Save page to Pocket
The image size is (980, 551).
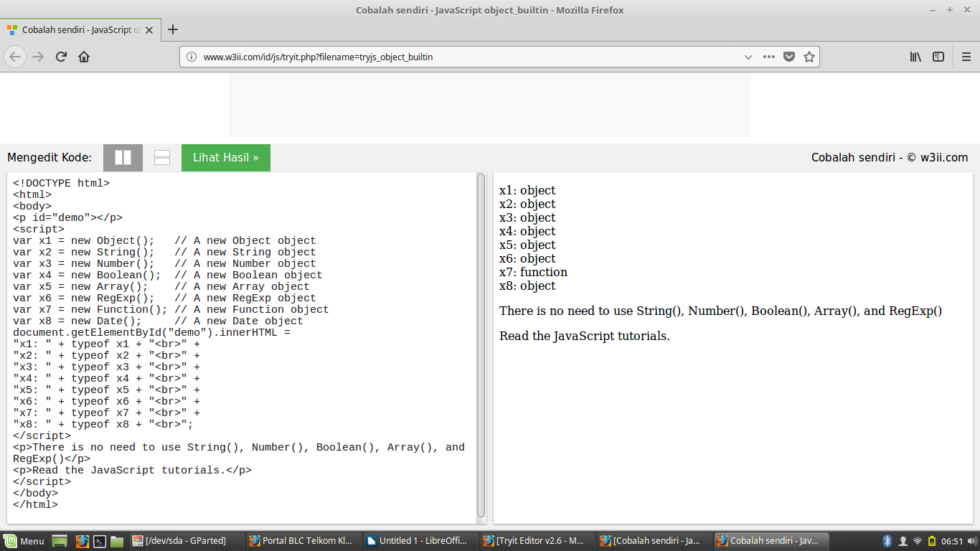(x=789, y=57)
